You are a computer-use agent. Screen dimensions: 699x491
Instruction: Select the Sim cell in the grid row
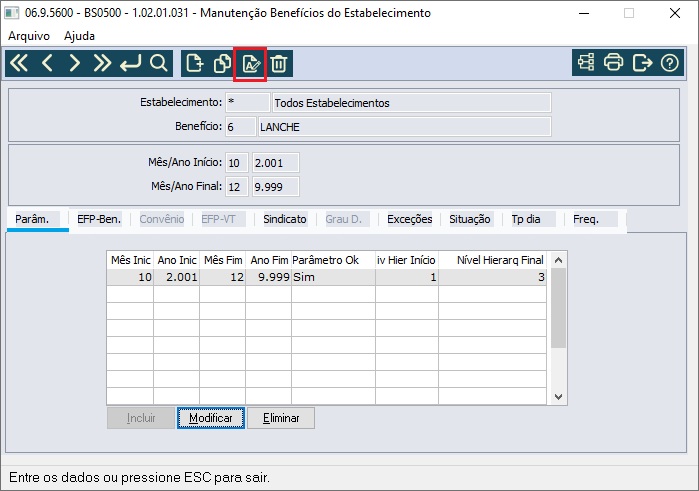[333, 277]
